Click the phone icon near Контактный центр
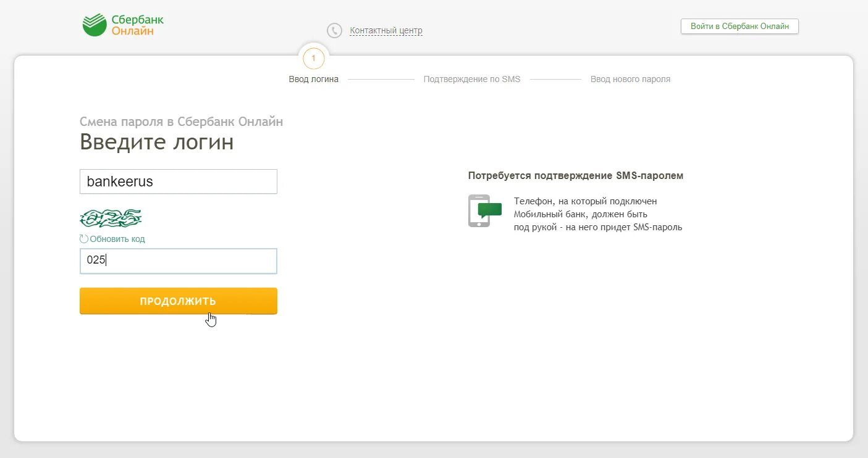This screenshot has width=868, height=458. point(334,31)
